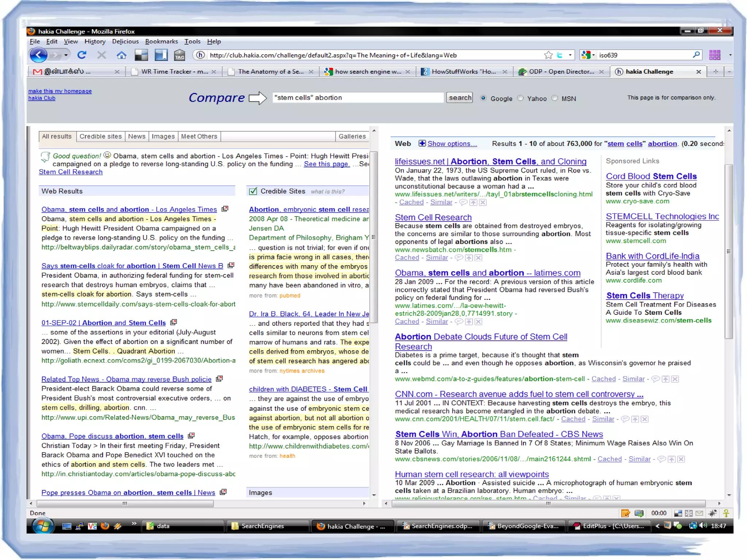This screenshot has width=747, height=560.
Task: Launch Firefox from quick launch bar
Action: [x=105, y=526]
